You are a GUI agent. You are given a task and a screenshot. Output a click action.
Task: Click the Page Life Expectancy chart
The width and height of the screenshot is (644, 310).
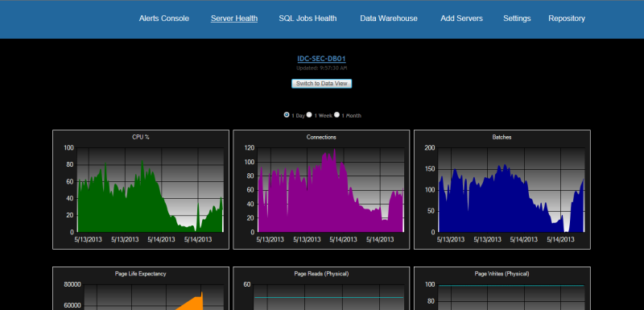pyautogui.click(x=141, y=288)
